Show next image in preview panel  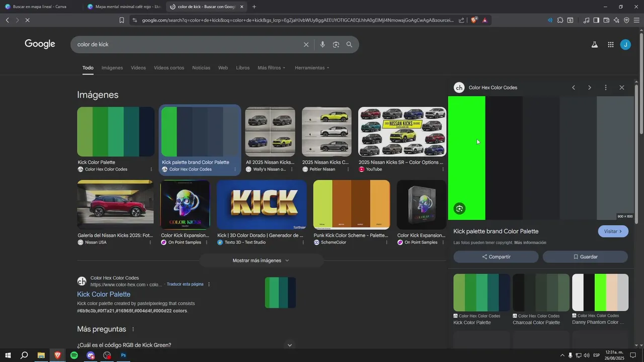590,87
